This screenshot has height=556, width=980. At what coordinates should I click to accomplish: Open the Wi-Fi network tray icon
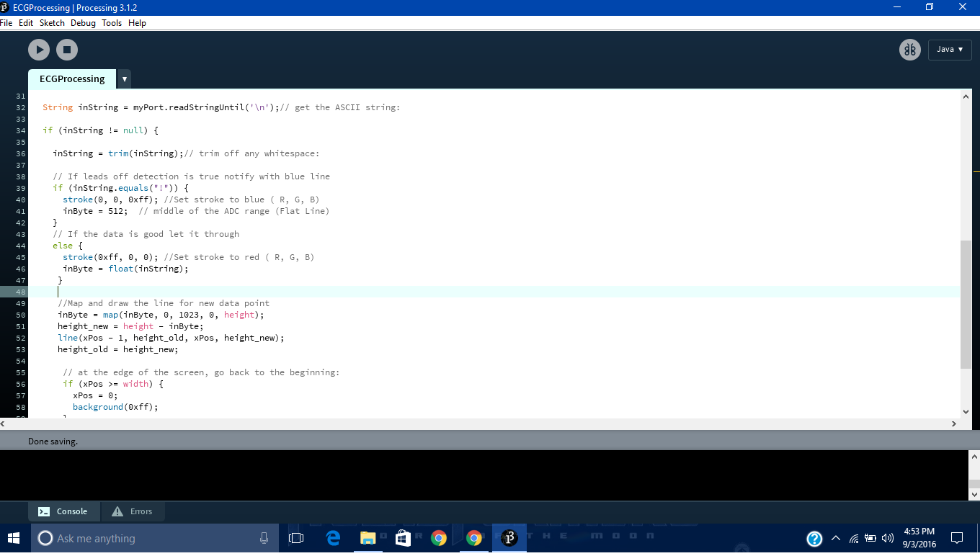pos(854,539)
